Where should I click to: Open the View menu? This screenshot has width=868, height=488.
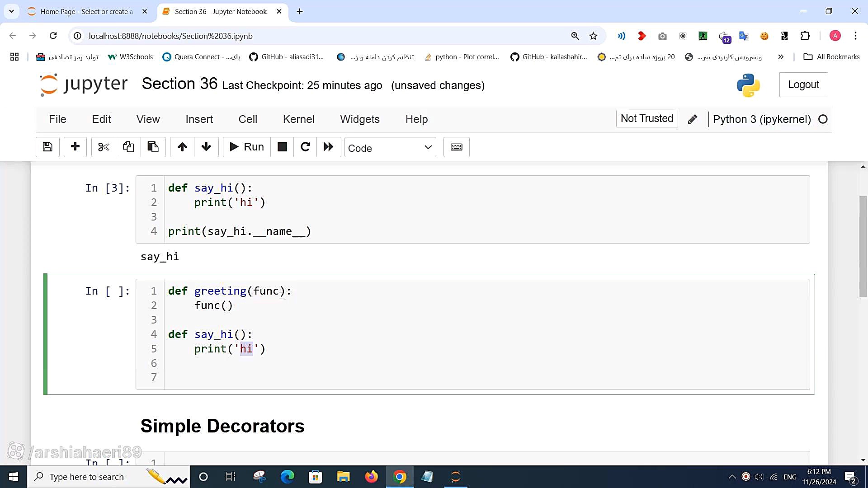(148, 119)
